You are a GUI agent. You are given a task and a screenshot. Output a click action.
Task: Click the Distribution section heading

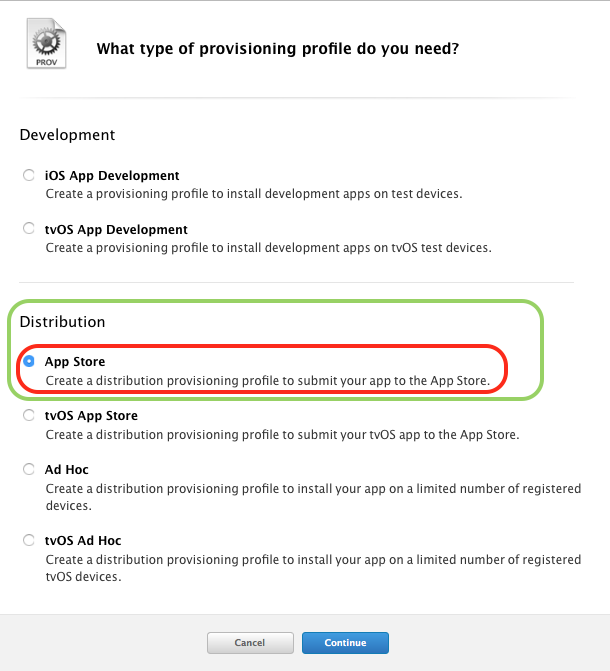click(62, 322)
